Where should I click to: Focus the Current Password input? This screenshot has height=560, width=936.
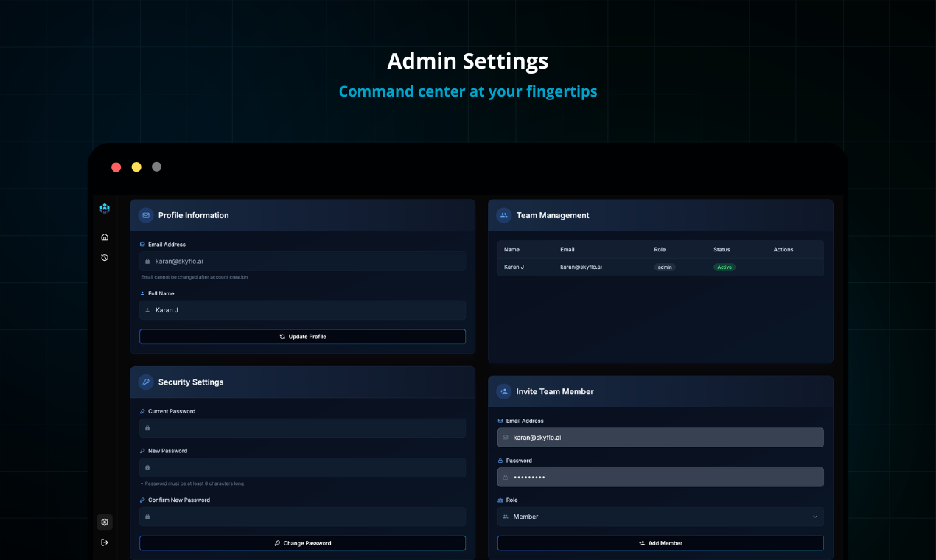click(x=302, y=428)
